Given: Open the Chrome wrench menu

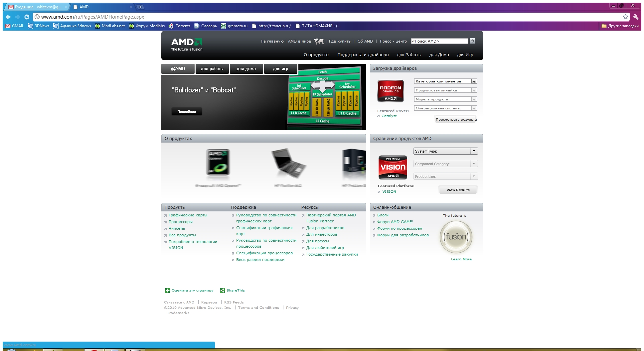Looking at the screenshot, I should (636, 17).
